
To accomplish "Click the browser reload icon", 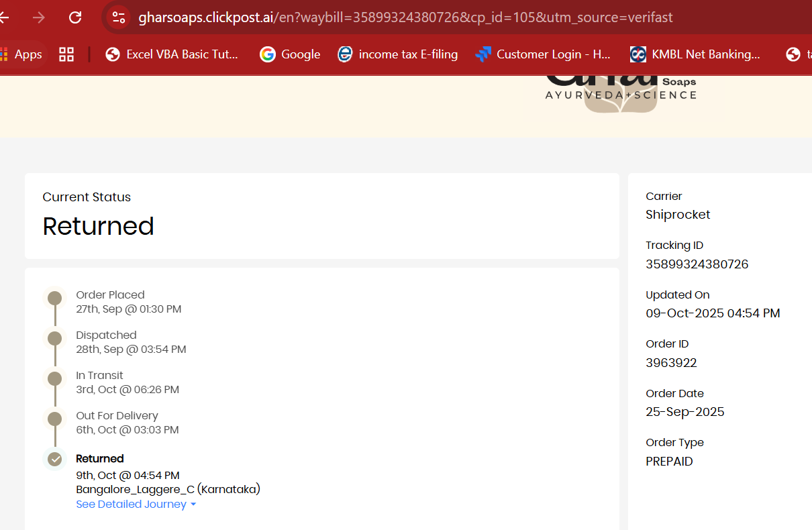I will (x=75, y=17).
